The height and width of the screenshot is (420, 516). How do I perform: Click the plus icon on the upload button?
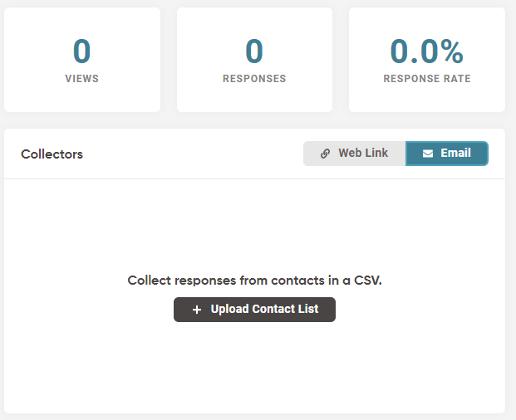tap(197, 310)
